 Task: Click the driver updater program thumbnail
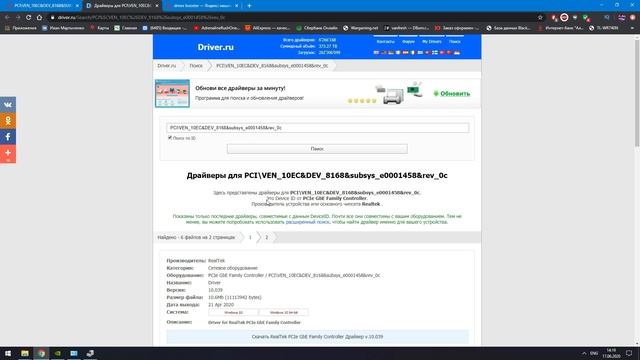point(172,93)
